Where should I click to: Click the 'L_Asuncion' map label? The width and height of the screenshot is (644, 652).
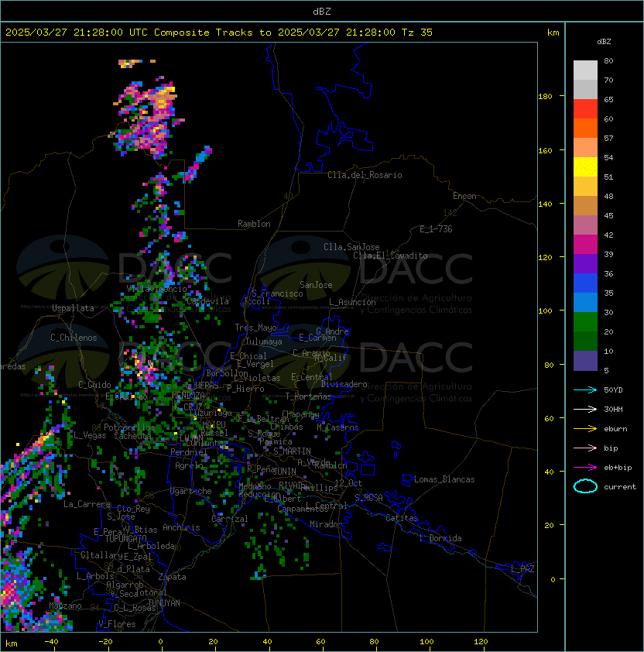click(352, 302)
